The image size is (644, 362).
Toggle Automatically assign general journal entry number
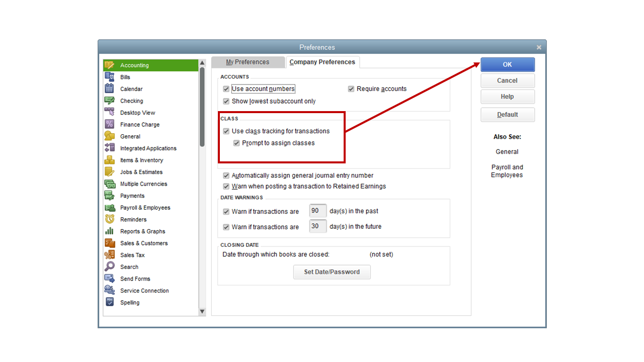[226, 176]
